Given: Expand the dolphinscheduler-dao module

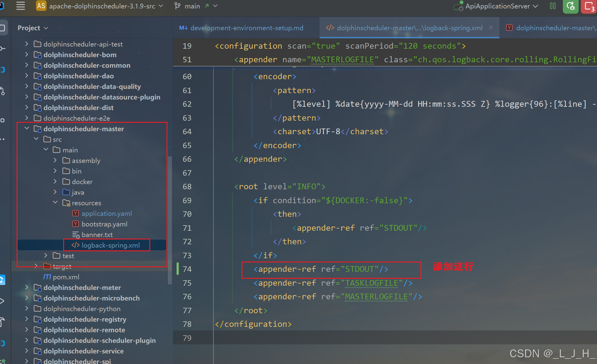Looking at the screenshot, I should [x=27, y=76].
